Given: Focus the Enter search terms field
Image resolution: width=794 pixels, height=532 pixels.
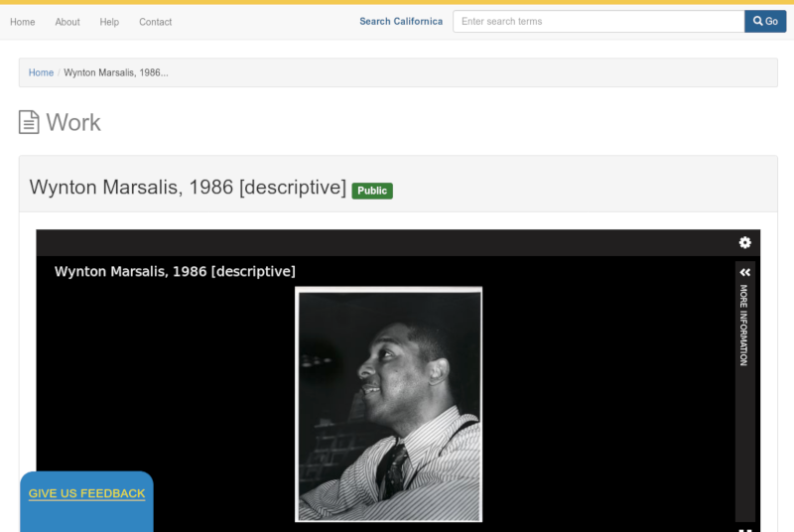Looking at the screenshot, I should (x=598, y=21).
